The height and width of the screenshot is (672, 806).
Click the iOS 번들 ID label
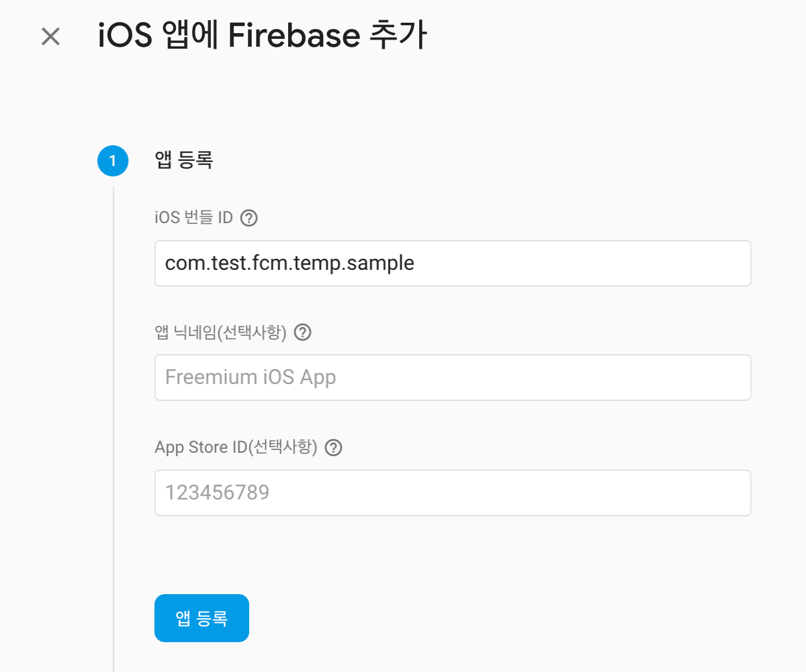(193, 217)
